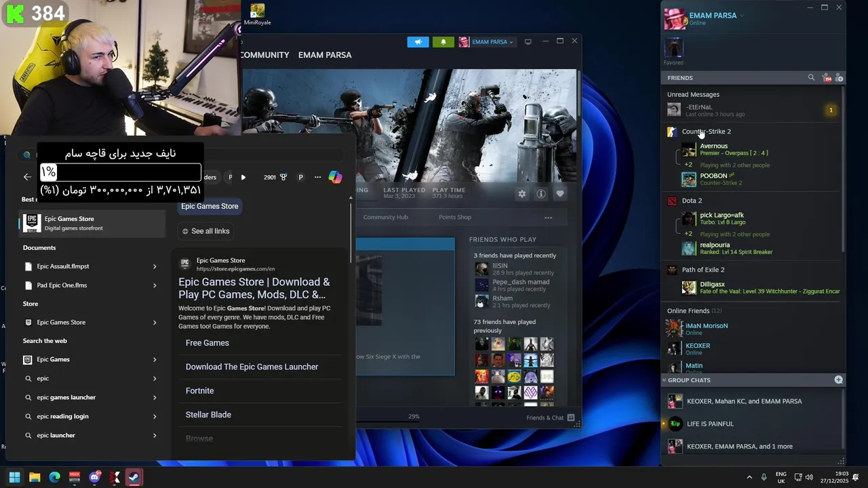This screenshot has height=488, width=868.
Task: Expand Epic Games Store store result
Action: point(155,323)
